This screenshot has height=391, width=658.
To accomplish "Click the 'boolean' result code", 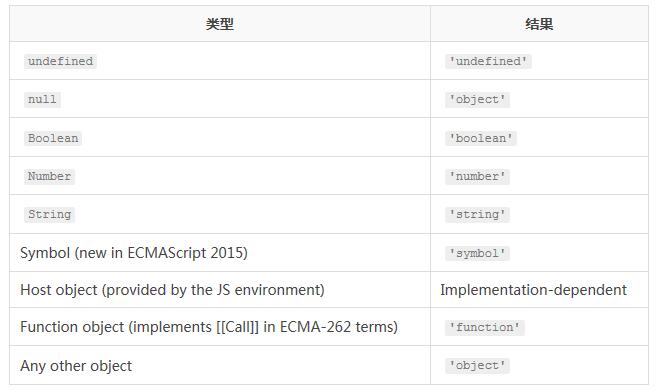I will click(x=481, y=138).
